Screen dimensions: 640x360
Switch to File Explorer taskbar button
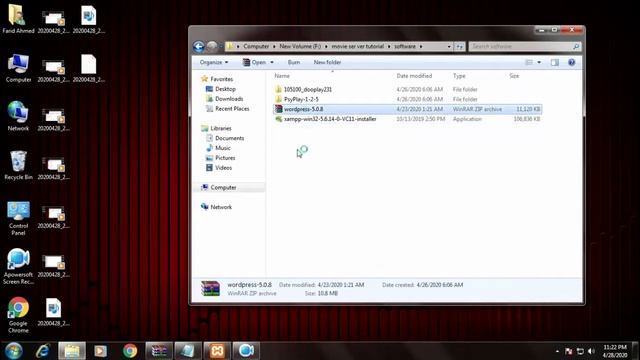[72, 351]
